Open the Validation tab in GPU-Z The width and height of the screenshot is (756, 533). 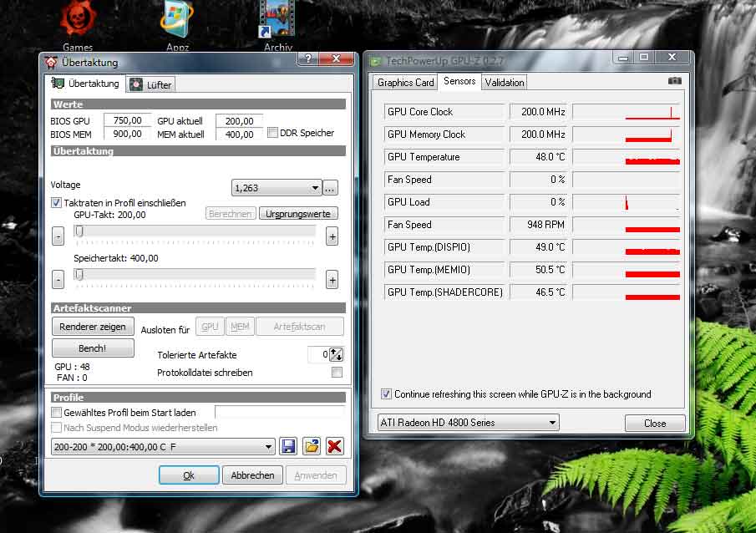[x=505, y=83]
